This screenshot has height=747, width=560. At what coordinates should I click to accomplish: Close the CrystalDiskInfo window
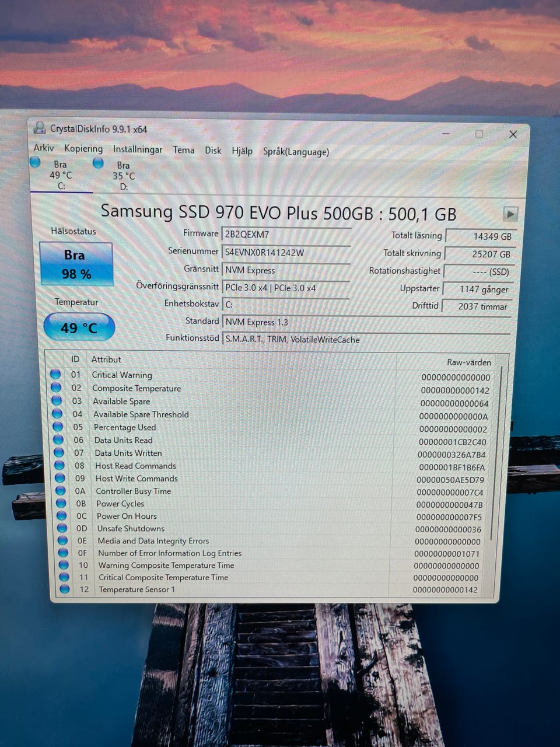point(513,134)
